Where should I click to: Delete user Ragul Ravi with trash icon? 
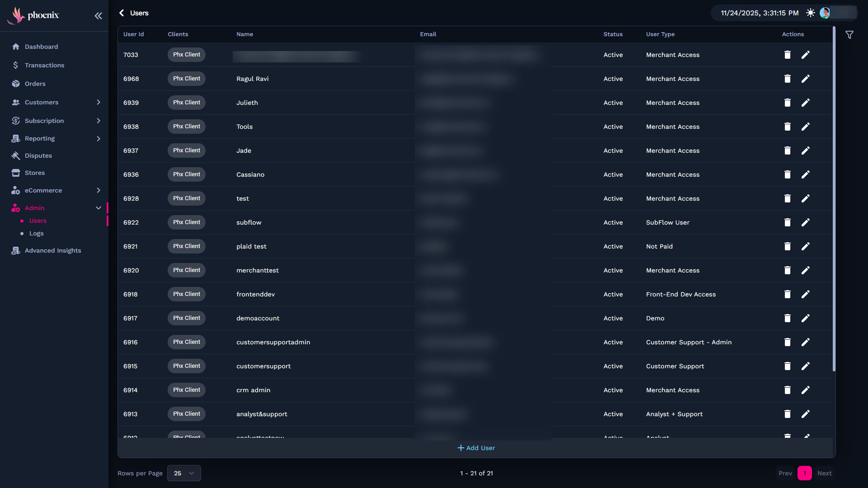(787, 79)
